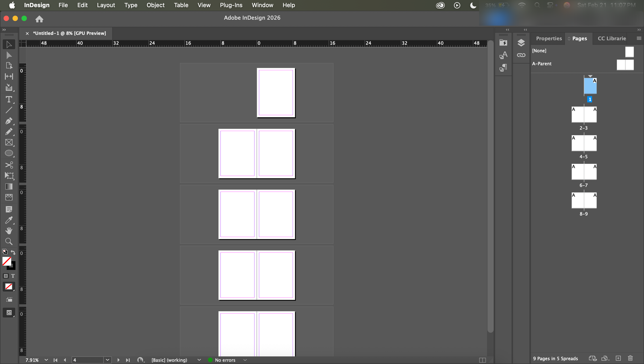Open the Layers panel icon

click(x=521, y=43)
